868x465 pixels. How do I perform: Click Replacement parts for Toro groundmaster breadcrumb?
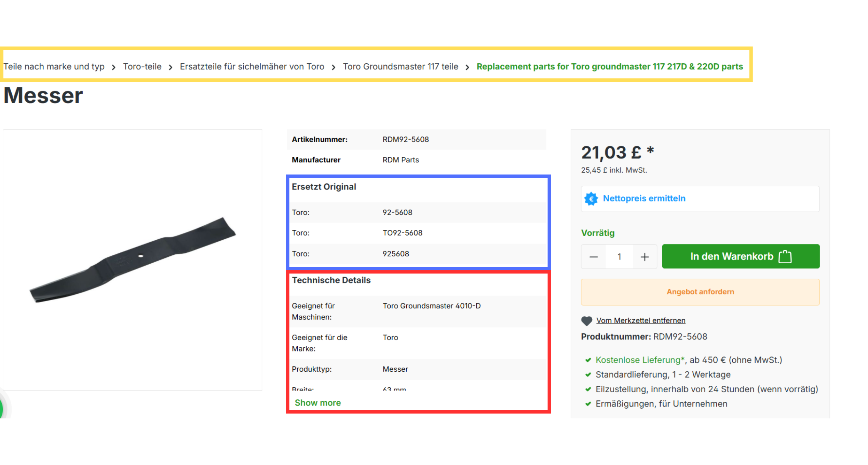[x=610, y=66]
